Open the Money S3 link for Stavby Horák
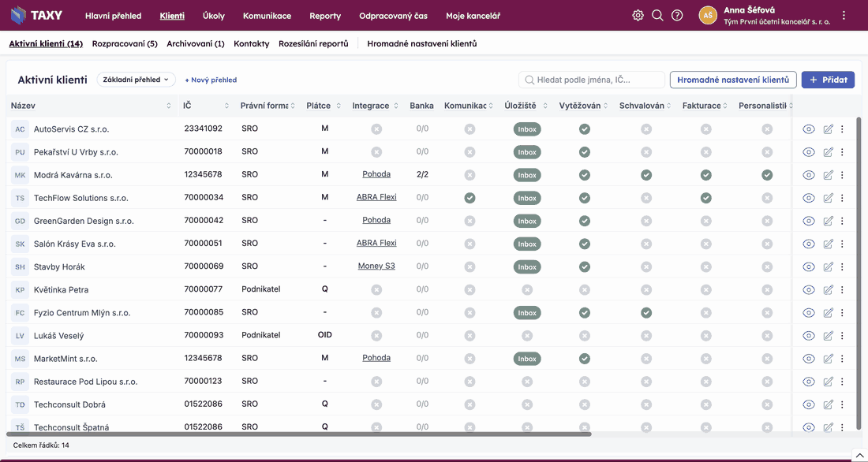 pos(376,266)
